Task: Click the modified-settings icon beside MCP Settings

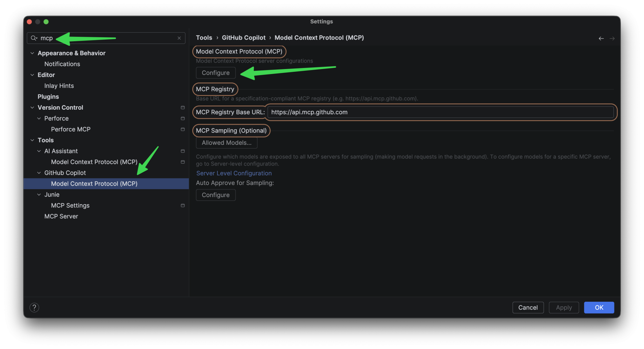Action: pos(182,206)
